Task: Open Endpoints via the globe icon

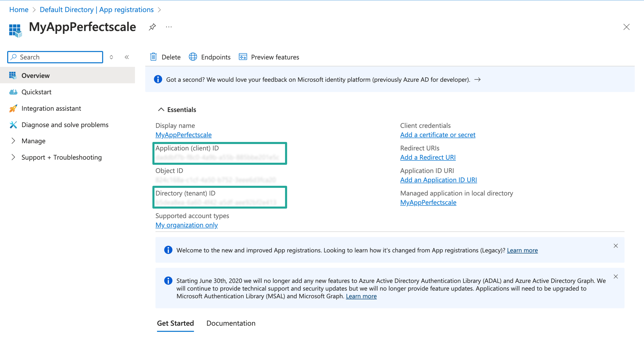Action: pos(193,57)
